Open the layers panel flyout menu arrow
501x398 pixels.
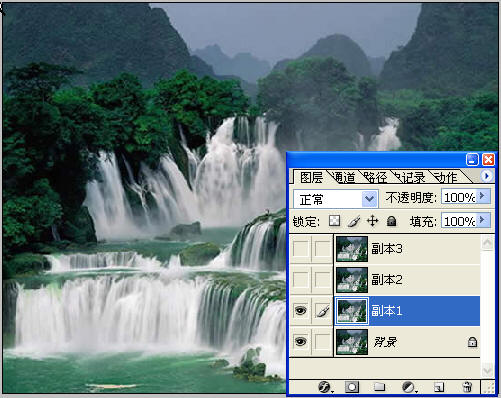[x=486, y=176]
